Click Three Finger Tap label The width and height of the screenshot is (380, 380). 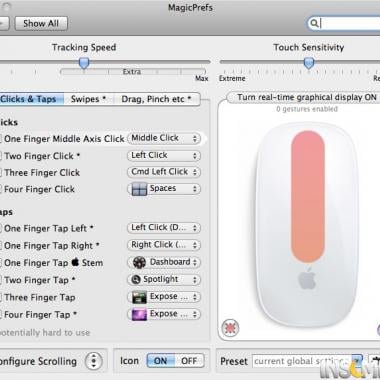click(x=40, y=297)
